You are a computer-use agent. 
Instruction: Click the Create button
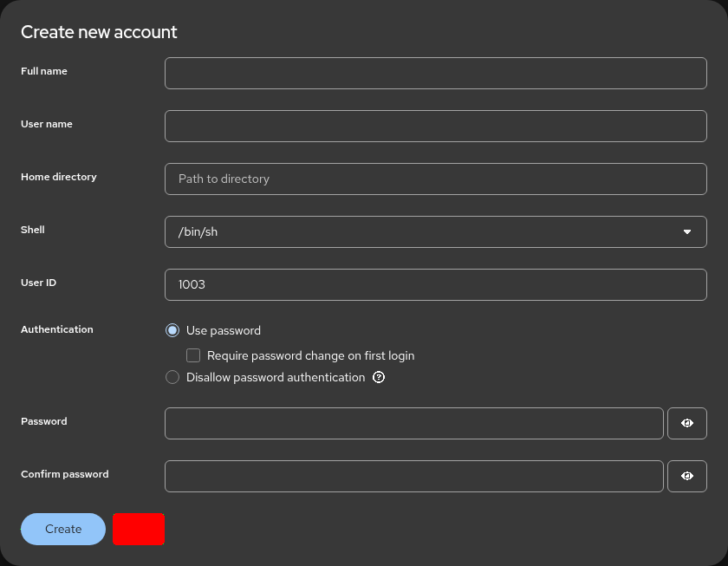click(x=63, y=529)
